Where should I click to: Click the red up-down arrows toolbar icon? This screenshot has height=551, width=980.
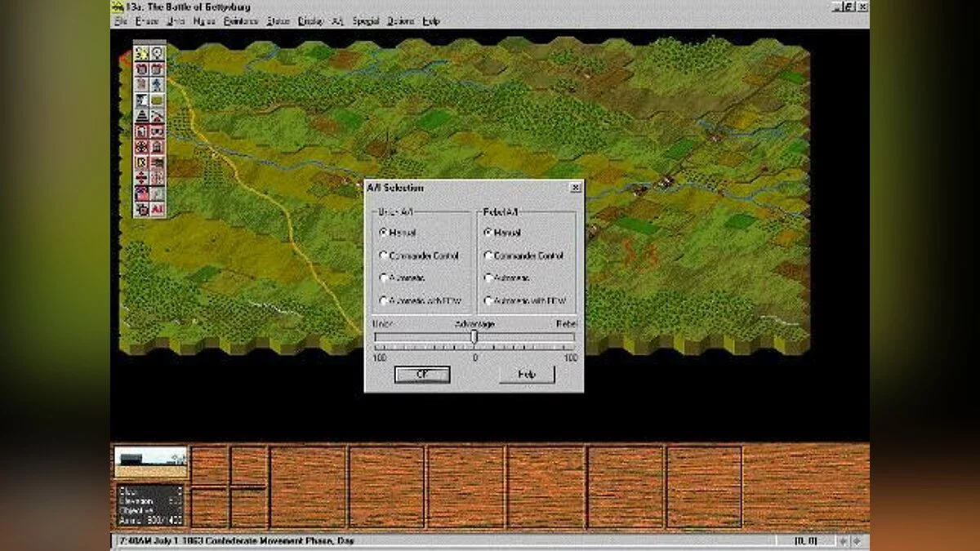[142, 177]
